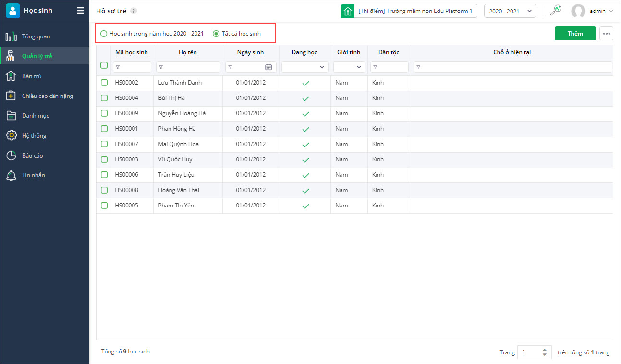Open the 2020 - 2021 school year dropdown
The height and width of the screenshot is (364, 621).
pos(510,11)
